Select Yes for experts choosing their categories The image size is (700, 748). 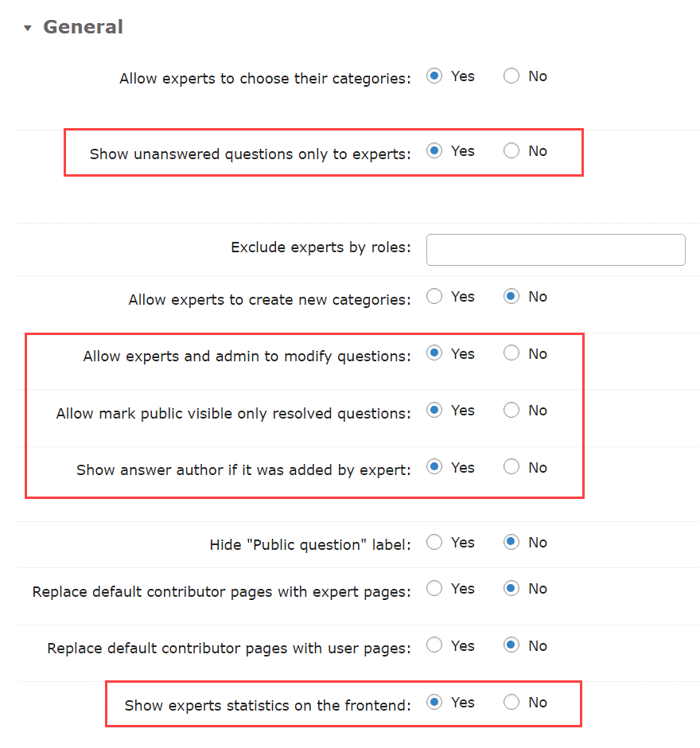[434, 76]
